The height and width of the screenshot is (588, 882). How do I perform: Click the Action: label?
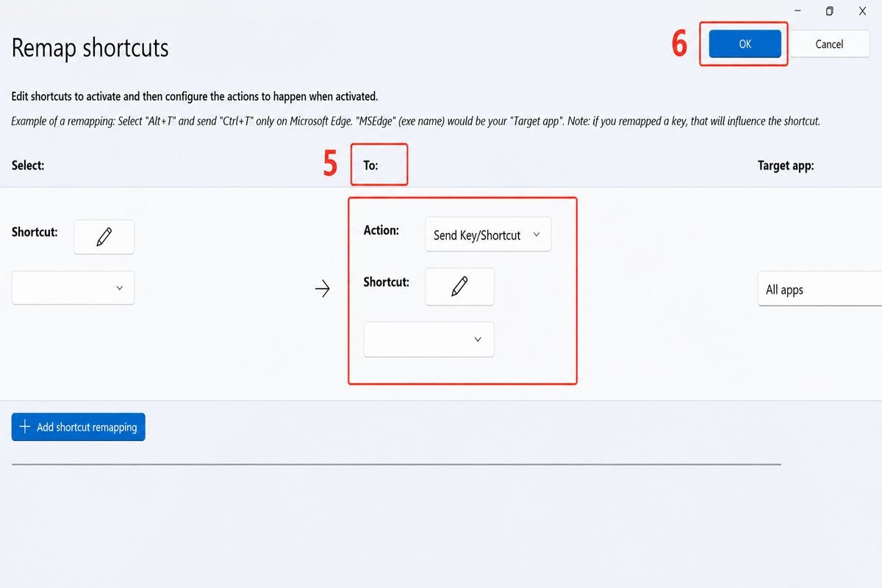[x=381, y=230]
